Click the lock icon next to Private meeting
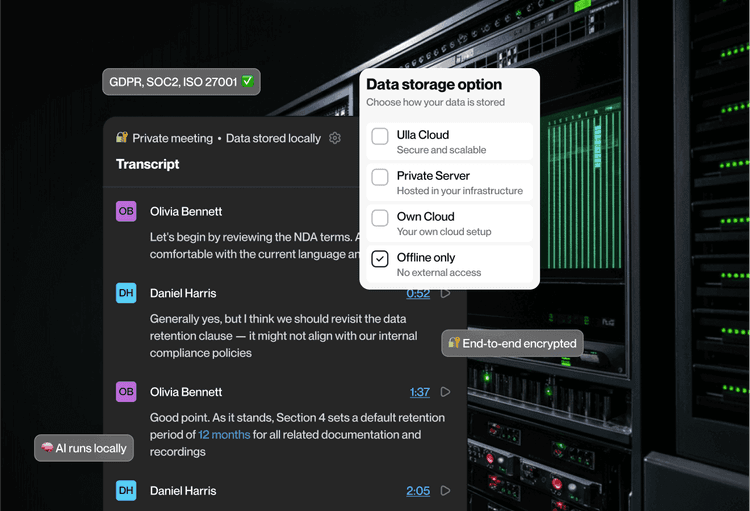The image size is (750, 511). coord(122,138)
